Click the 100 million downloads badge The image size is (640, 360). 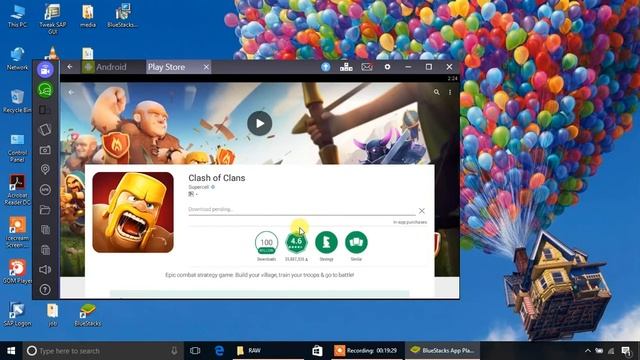point(267,243)
